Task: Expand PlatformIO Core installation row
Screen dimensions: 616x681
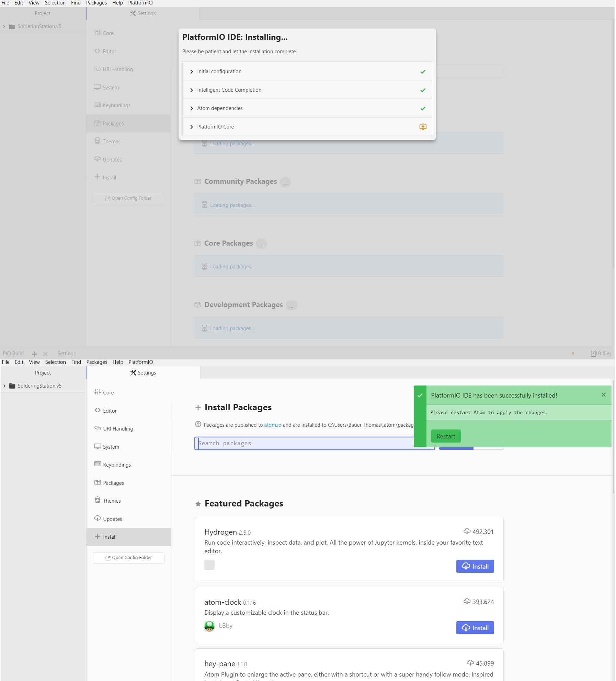Action: click(x=307, y=126)
